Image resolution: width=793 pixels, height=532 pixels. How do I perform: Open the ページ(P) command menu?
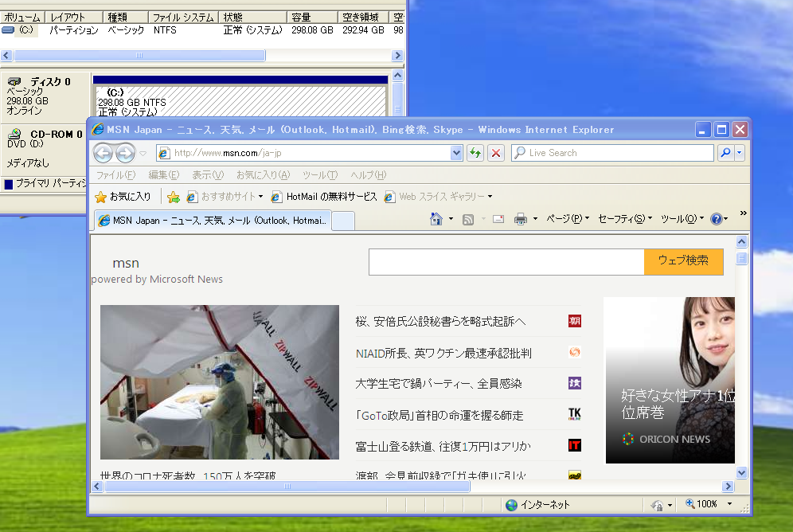[x=568, y=218]
